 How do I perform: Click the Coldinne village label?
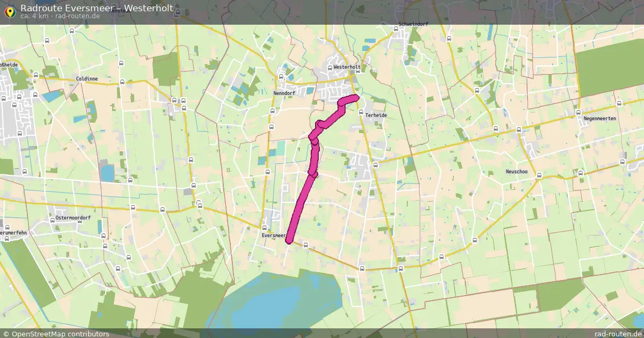tap(87, 79)
